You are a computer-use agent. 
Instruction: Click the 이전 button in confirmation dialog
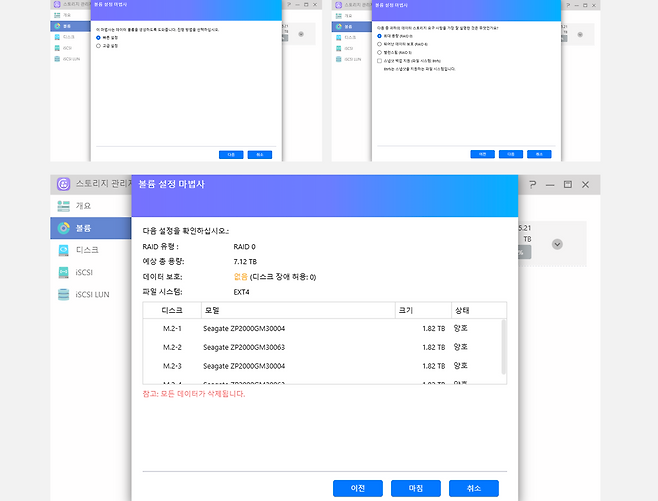click(x=358, y=488)
